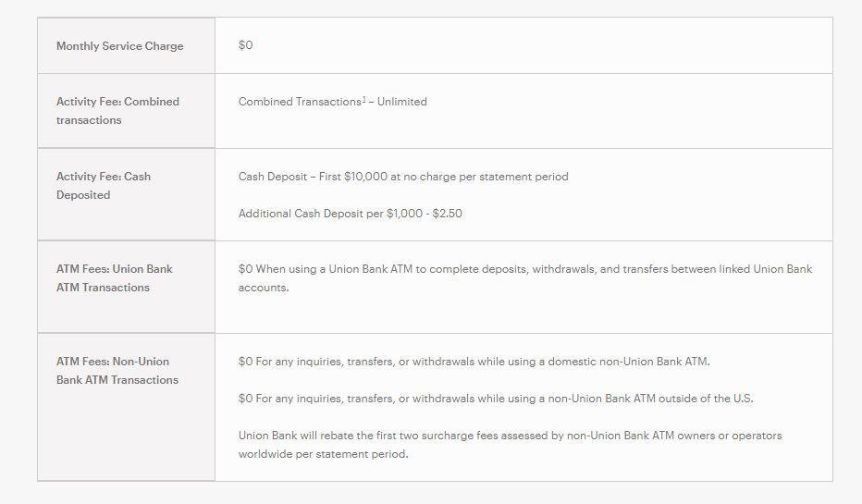Click the Union Bank will rebate surcharge sentence

(509, 436)
